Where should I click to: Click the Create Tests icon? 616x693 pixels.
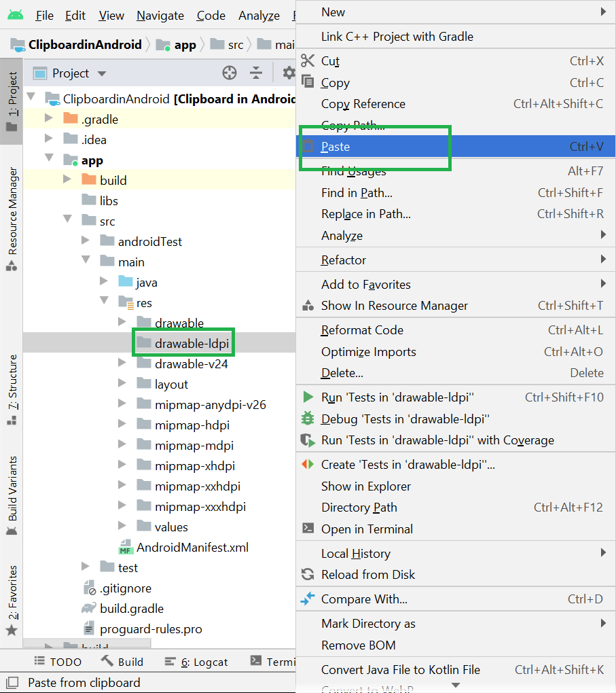(x=308, y=464)
